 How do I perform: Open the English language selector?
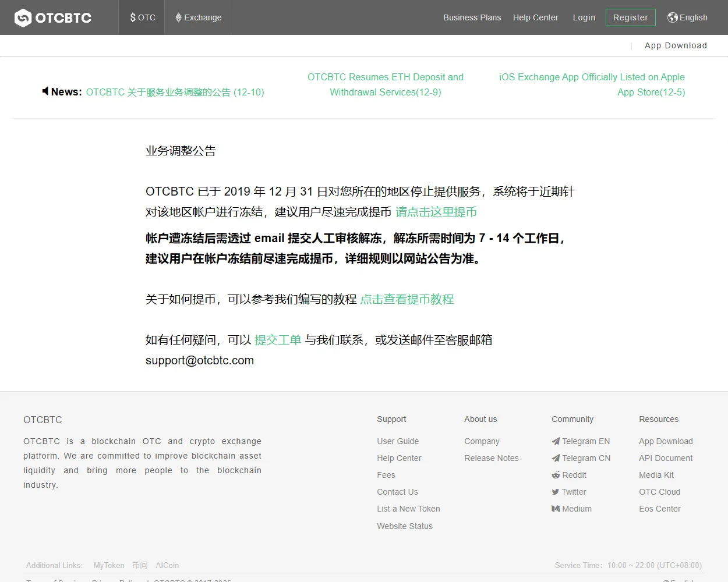click(x=687, y=17)
